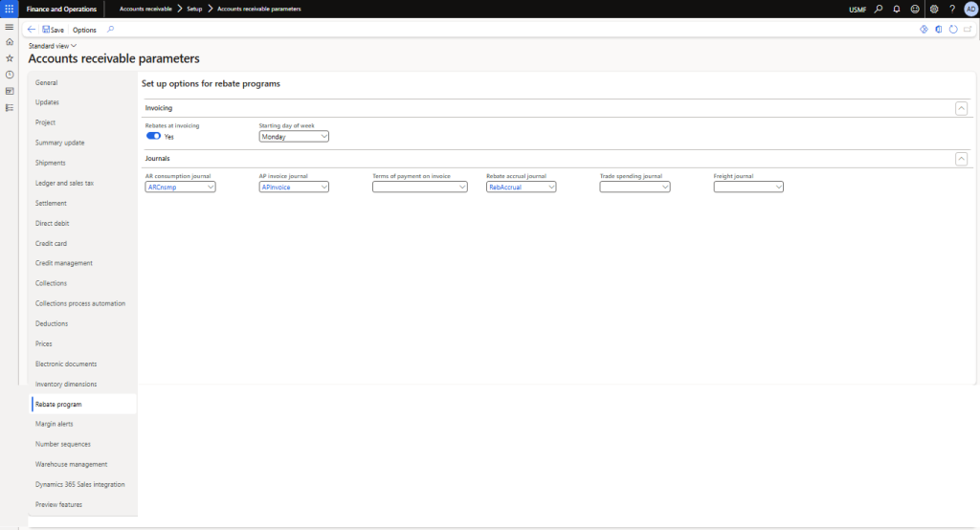
Task: Click Accounts receivable breadcrumb link
Action: point(145,9)
